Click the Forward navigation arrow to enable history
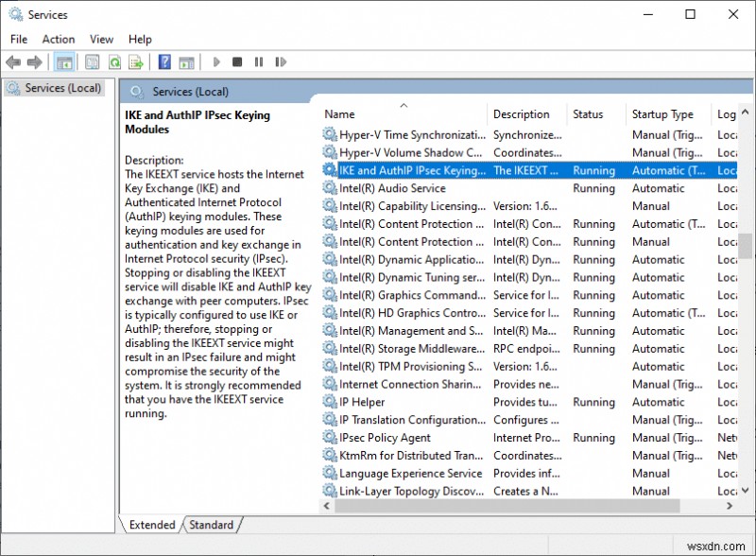The image size is (756, 556). point(35,61)
